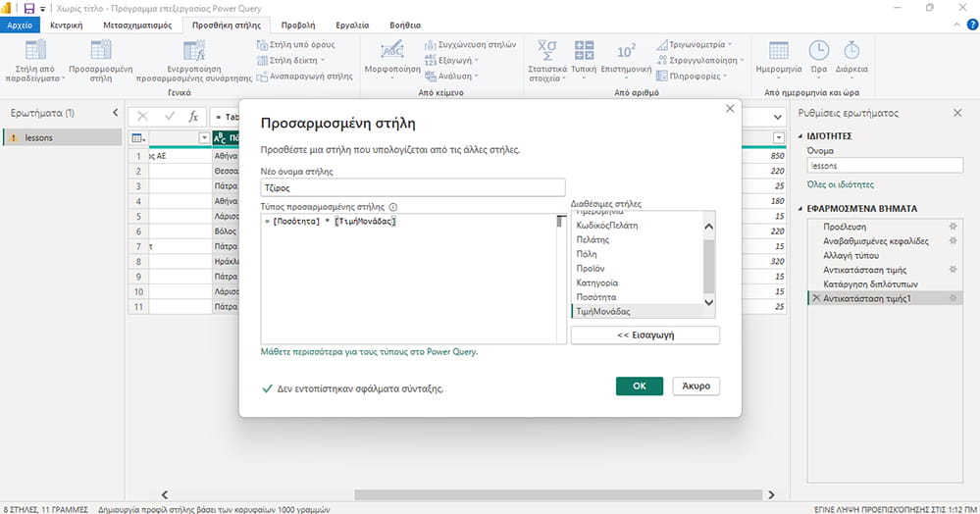Click gear icon next to Αναβαθμισμένες κεφαλίδες
This screenshot has height=514, width=980.
954,240
